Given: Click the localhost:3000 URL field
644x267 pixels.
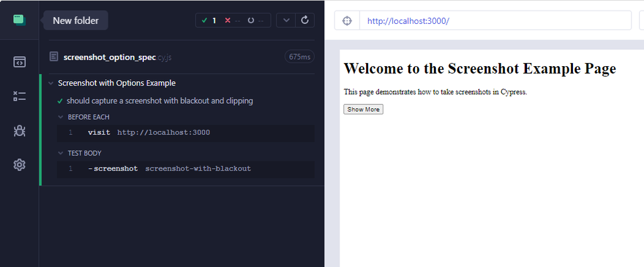Looking at the screenshot, I should coord(496,21).
